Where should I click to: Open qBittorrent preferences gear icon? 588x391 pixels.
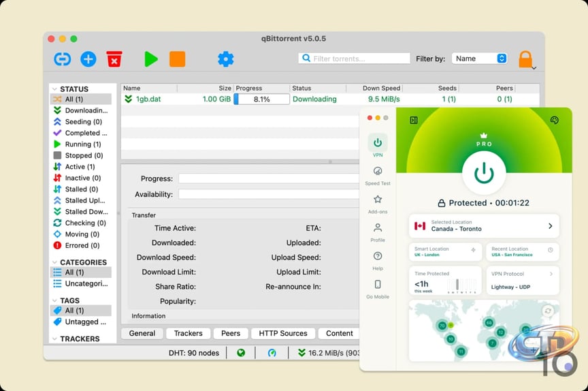tap(226, 59)
